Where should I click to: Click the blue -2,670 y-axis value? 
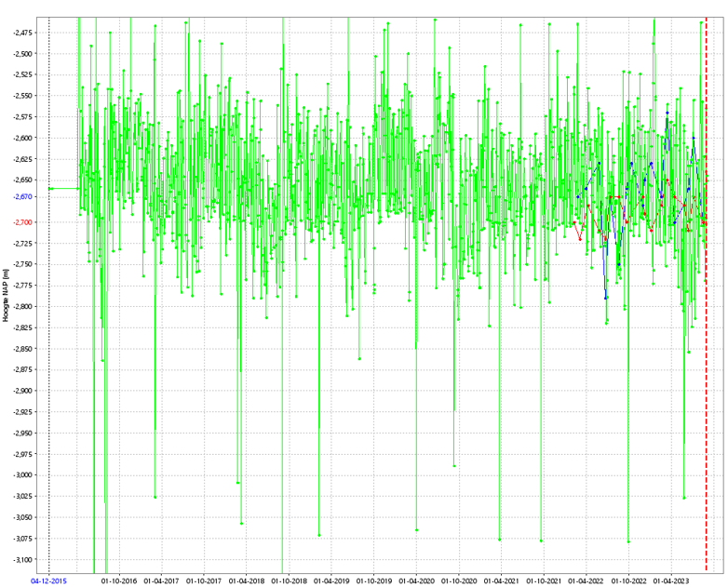pos(22,196)
